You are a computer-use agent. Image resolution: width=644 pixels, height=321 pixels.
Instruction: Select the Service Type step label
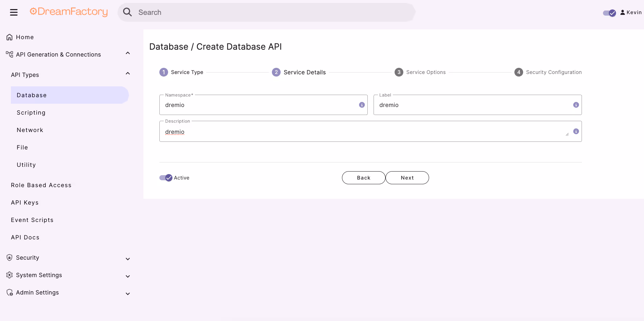pos(187,72)
